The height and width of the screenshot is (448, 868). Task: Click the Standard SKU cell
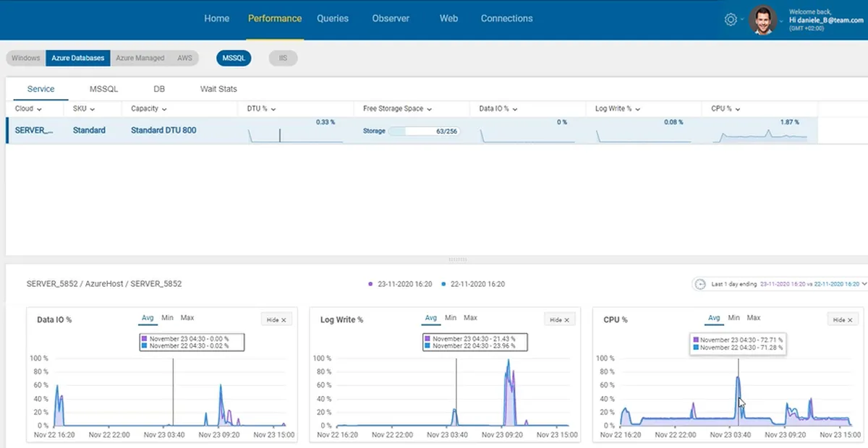click(89, 131)
